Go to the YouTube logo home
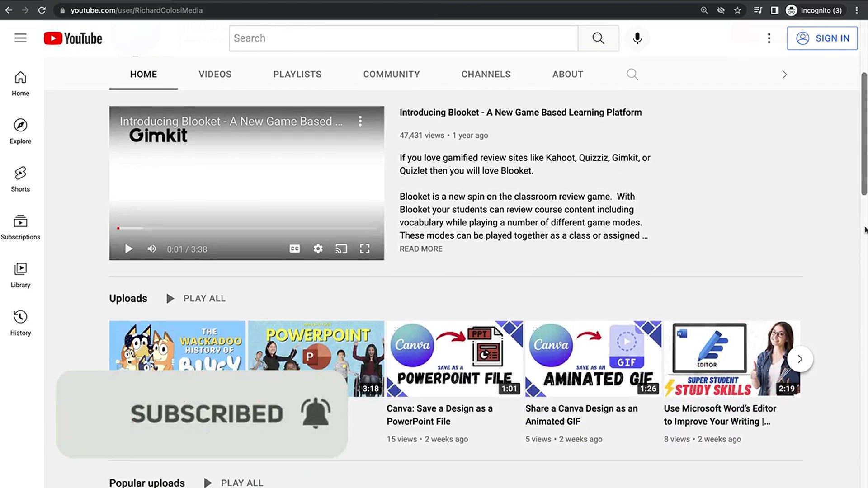868x488 pixels. click(73, 38)
